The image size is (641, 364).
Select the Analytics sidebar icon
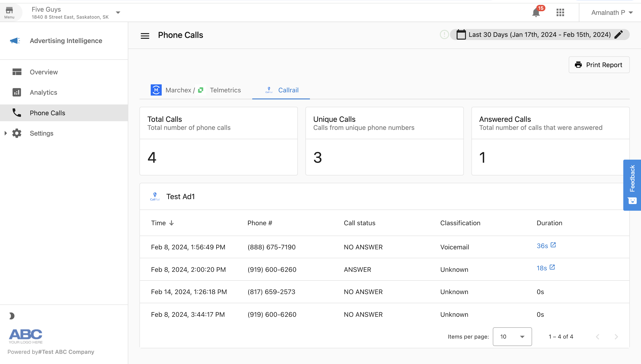coord(17,92)
